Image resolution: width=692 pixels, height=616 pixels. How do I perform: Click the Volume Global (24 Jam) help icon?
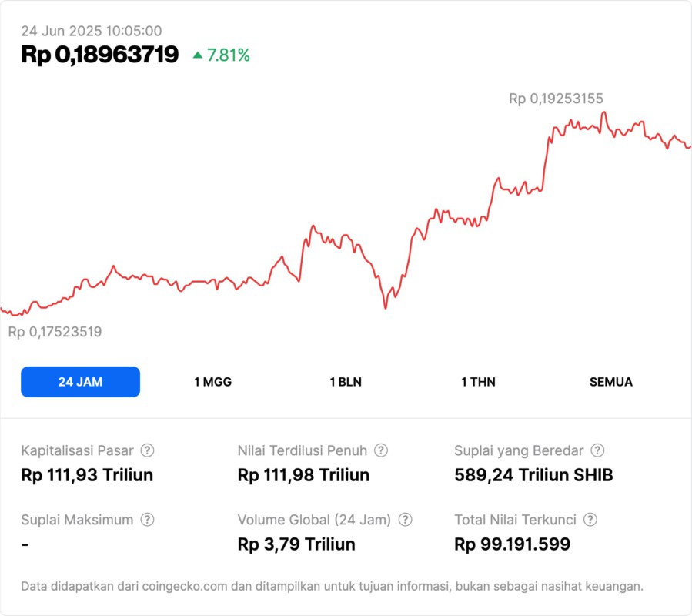point(406,520)
